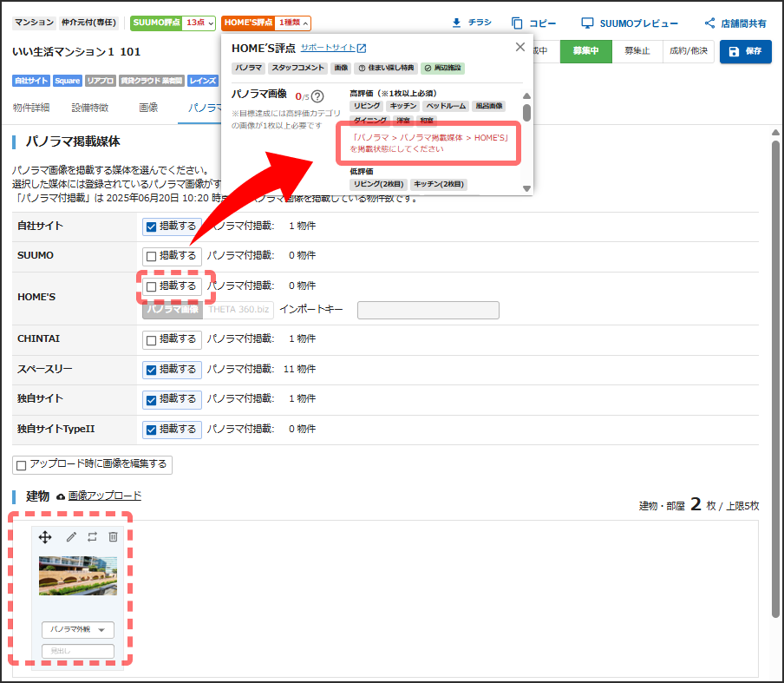Click the 店舗間共有 share icon
784x683 pixels.
tap(709, 23)
